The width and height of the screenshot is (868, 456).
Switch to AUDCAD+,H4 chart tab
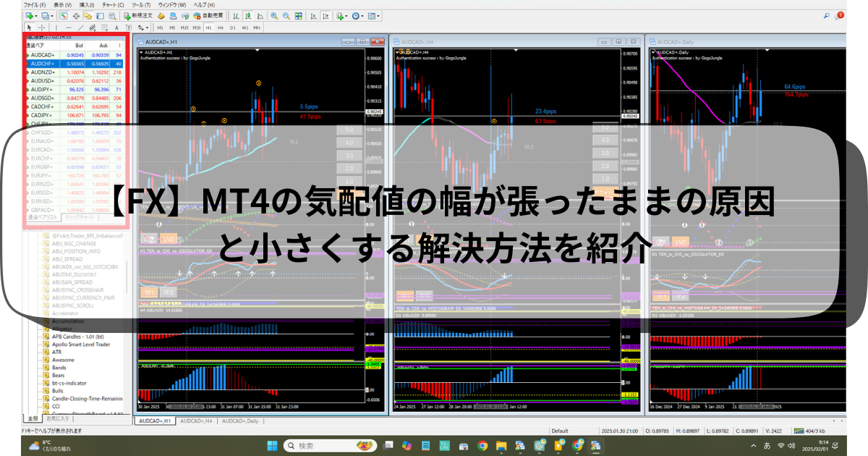pos(196,421)
